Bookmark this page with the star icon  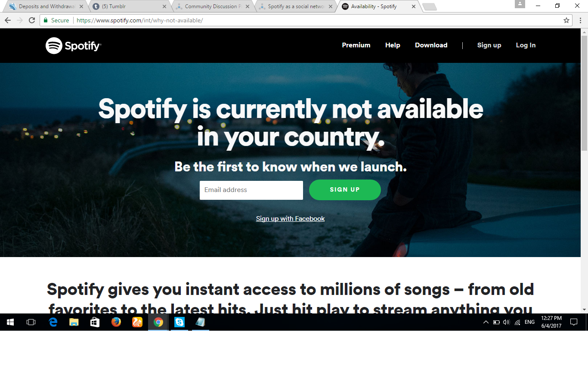566,20
